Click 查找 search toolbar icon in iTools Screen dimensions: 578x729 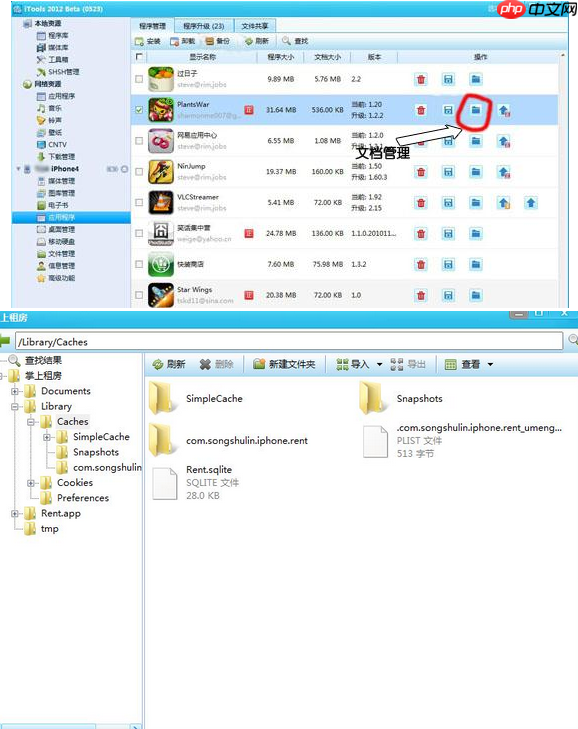pos(286,41)
